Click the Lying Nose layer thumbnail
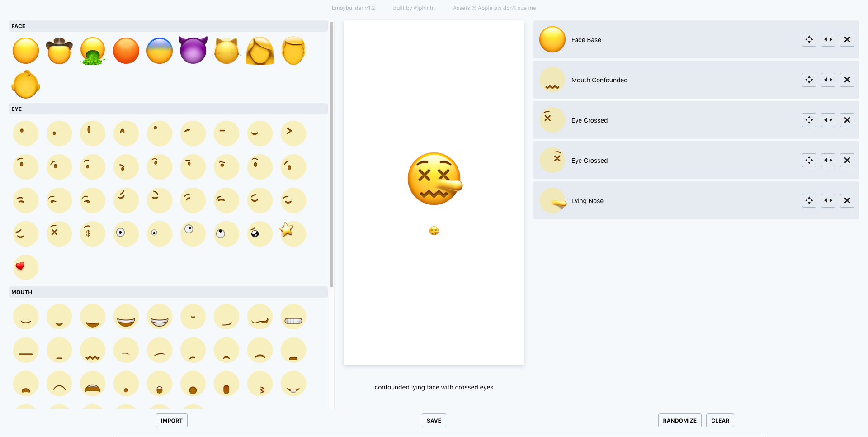The height and width of the screenshot is (437, 868). coord(552,201)
